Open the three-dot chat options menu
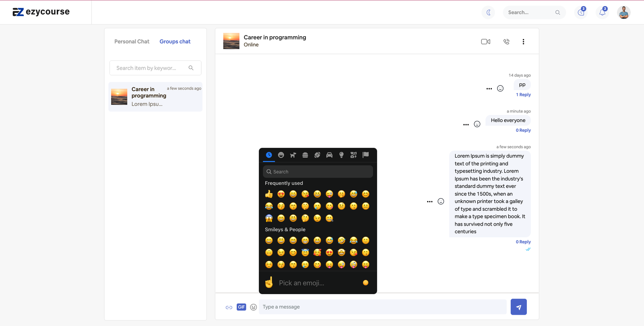644x326 pixels. [x=523, y=42]
